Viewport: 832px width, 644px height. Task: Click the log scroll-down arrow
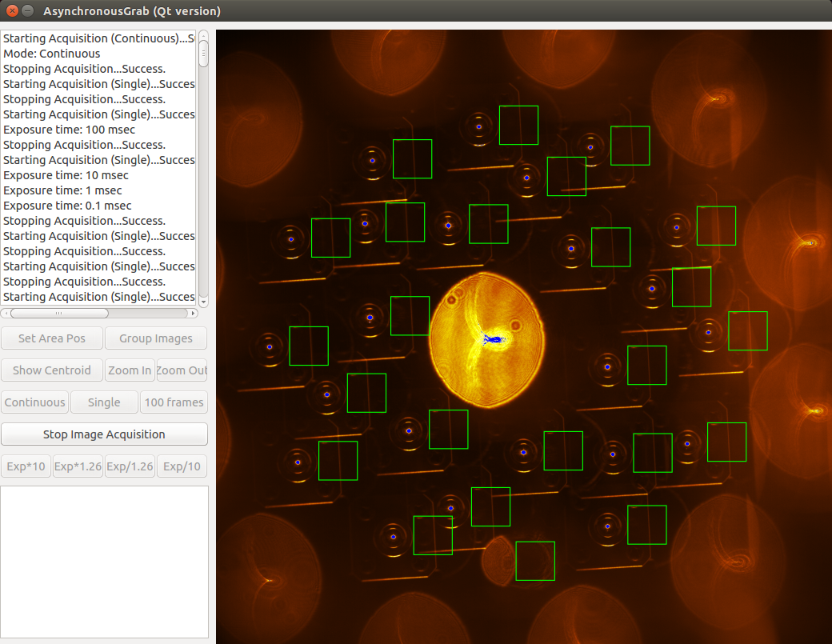point(203,302)
